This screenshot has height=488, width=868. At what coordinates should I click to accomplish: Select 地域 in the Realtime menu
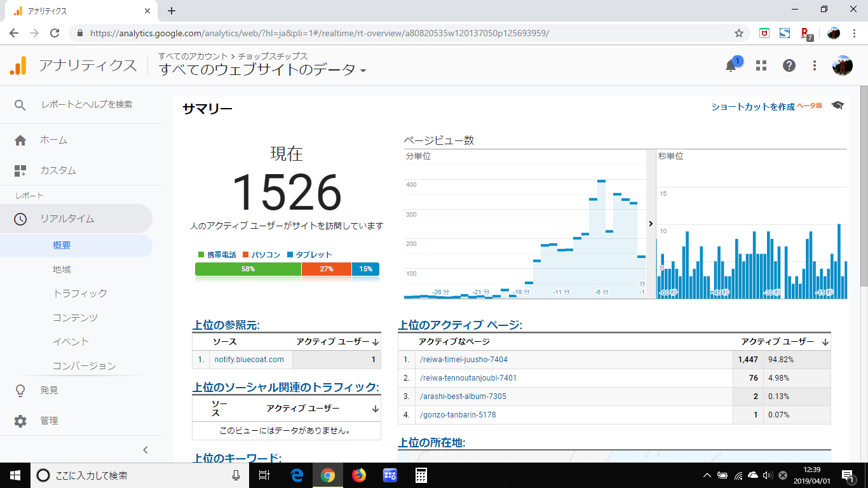[62, 269]
